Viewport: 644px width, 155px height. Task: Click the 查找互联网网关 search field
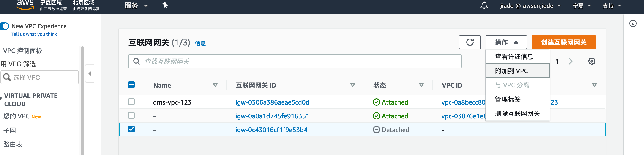[x=295, y=61]
